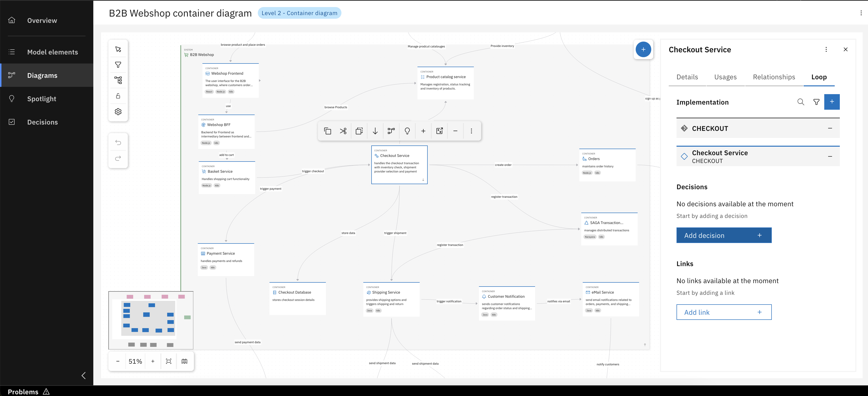Decrease zoom using the minus control
868x396 pixels.
(x=118, y=361)
